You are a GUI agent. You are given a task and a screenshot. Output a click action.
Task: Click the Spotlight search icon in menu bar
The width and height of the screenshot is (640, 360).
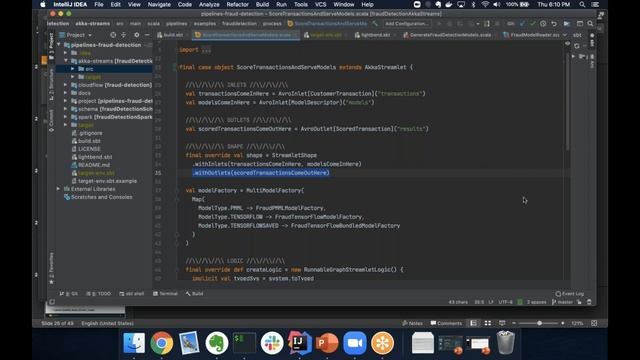click(582, 4)
